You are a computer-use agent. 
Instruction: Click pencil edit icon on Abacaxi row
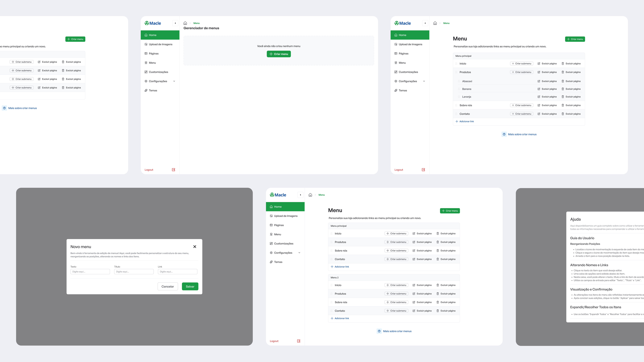pos(539,81)
